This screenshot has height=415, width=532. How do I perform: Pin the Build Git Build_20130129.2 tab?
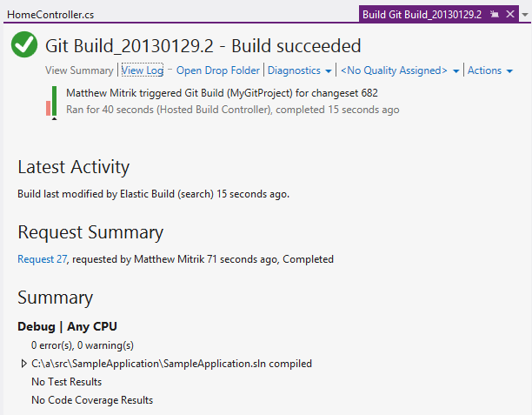495,14
